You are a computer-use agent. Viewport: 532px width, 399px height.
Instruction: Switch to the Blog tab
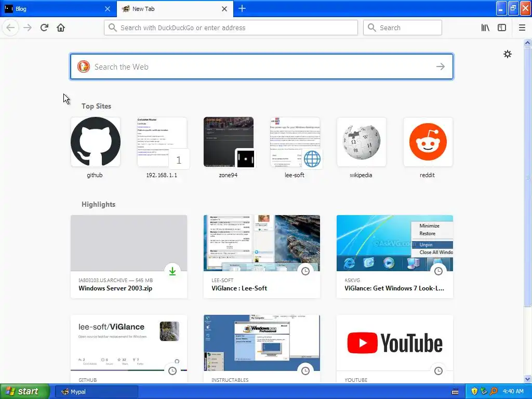58,8
